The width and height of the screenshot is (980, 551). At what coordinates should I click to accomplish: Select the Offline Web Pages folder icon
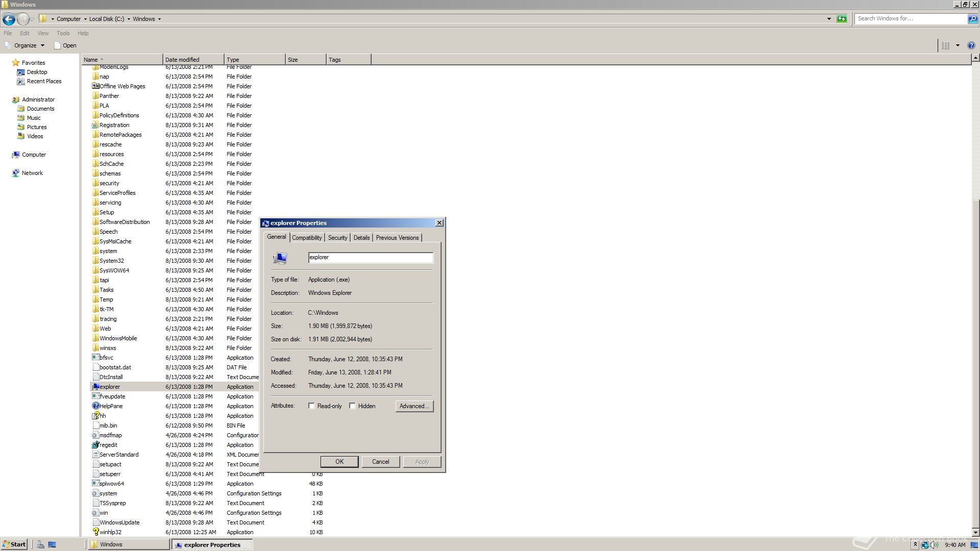[x=95, y=86]
